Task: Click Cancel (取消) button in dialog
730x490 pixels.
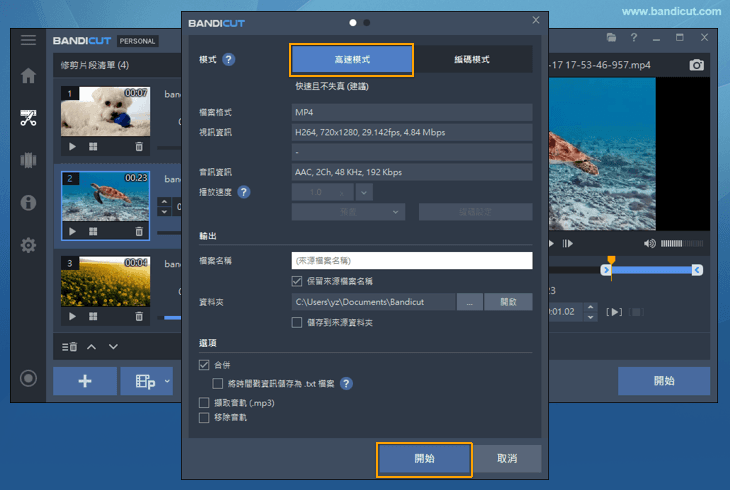Action: [507, 459]
